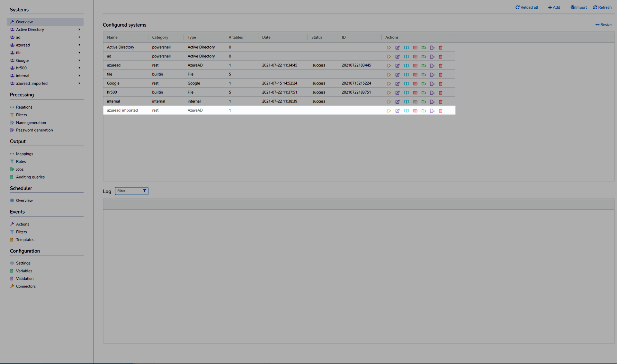Click the Resize link
The height and width of the screenshot is (364, 617).
coord(603,25)
